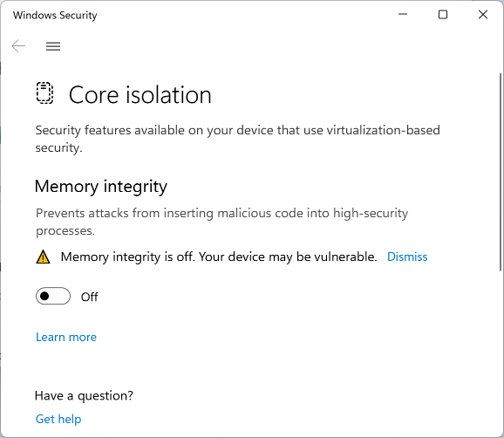504x438 pixels.
Task: Click the Core isolation chip icon
Action: [44, 93]
